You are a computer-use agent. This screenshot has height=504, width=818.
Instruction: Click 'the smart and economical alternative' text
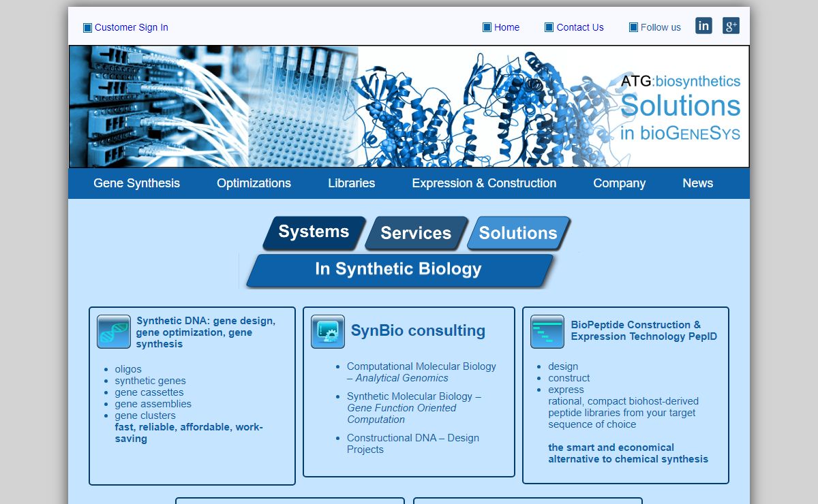tap(628, 453)
